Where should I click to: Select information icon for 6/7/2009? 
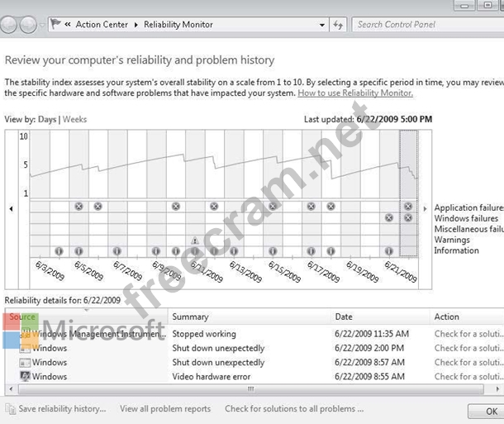tap(117, 251)
